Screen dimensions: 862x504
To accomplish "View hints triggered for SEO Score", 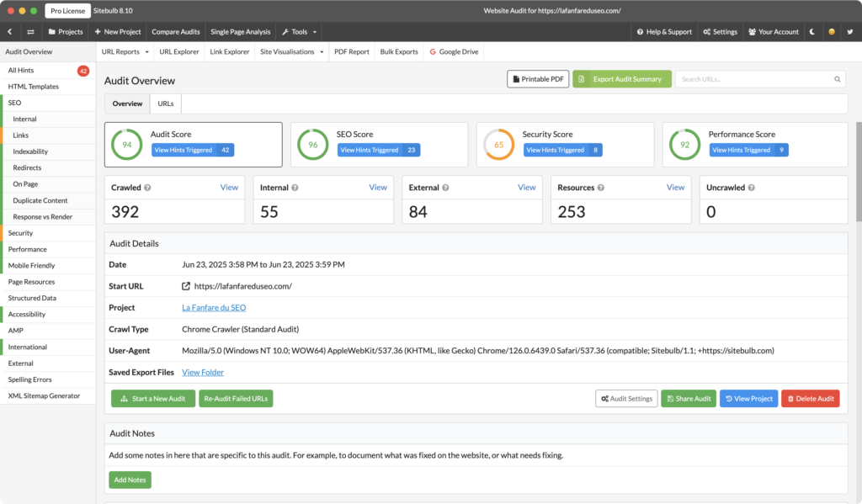I will [378, 150].
